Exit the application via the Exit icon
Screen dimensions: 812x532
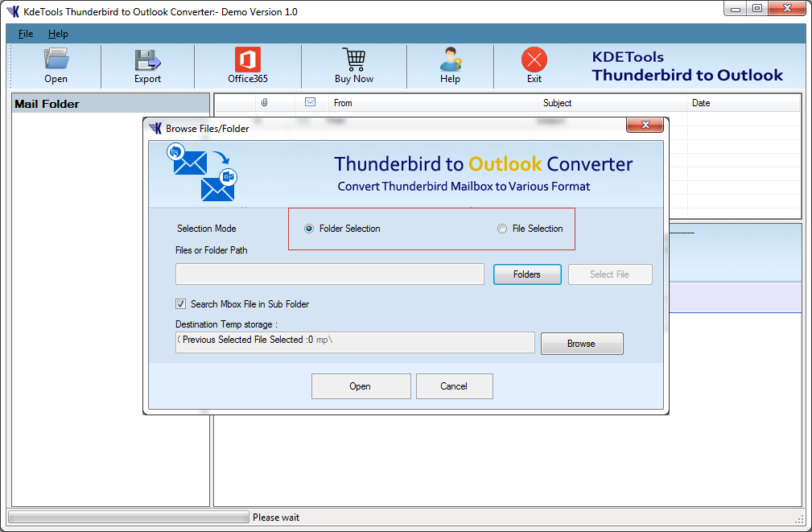pyautogui.click(x=534, y=64)
